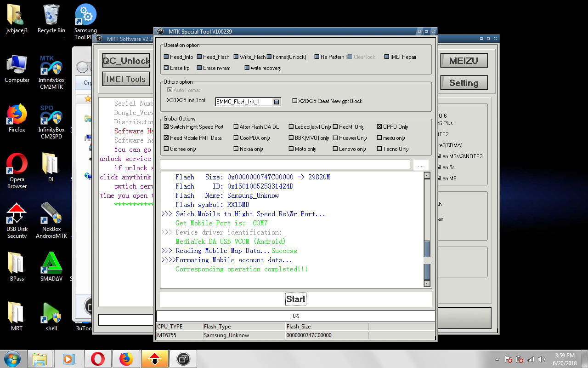Click the MEIZU button in MRT window
Viewport: 588px width, 368px height.
pyautogui.click(x=464, y=61)
